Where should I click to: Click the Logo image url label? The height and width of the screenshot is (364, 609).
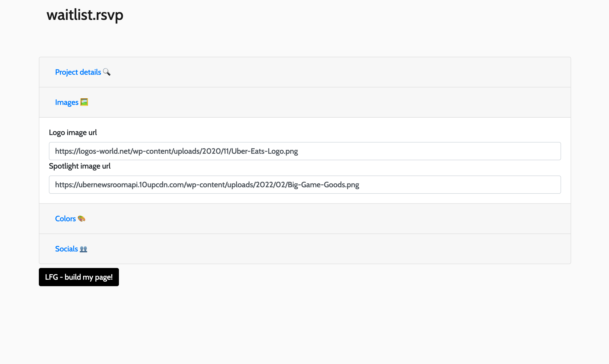coord(73,132)
